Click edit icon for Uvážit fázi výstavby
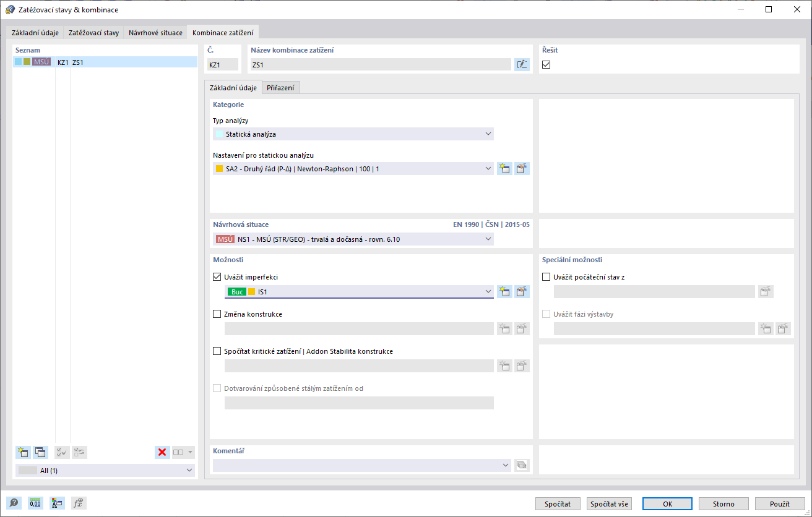This screenshot has height=517, width=812. 784,329
